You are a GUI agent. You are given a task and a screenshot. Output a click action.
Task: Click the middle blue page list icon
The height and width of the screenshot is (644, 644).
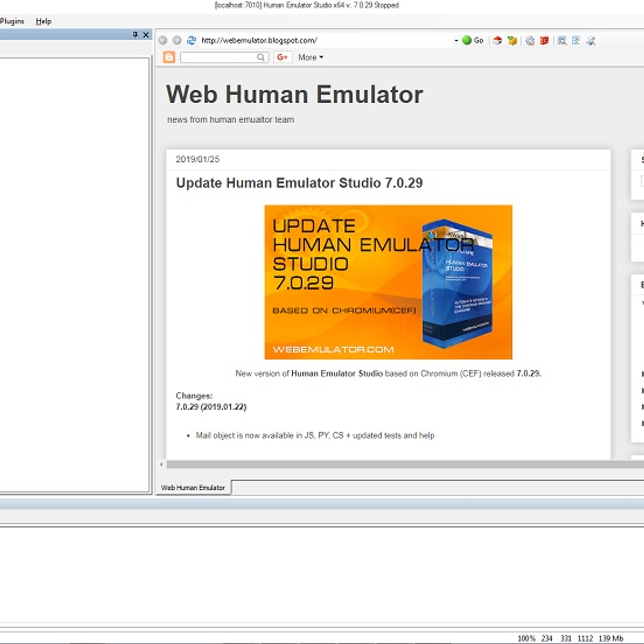click(x=576, y=40)
